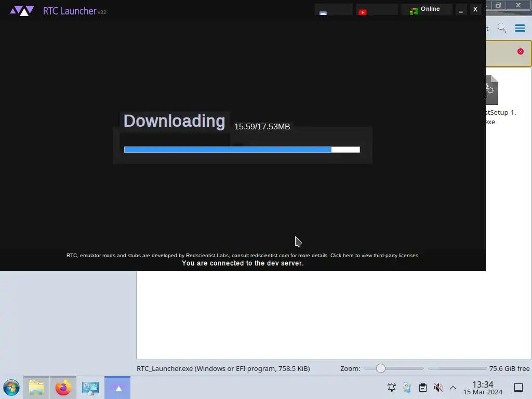Click 'You are connected to the dev server' text
Viewport: 532px width, 399px height.
[243, 263]
